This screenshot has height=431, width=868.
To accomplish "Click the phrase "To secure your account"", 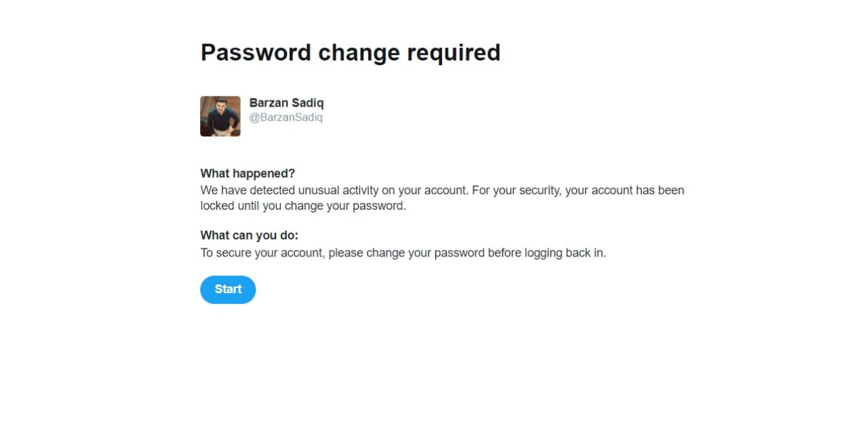I will tap(262, 253).
